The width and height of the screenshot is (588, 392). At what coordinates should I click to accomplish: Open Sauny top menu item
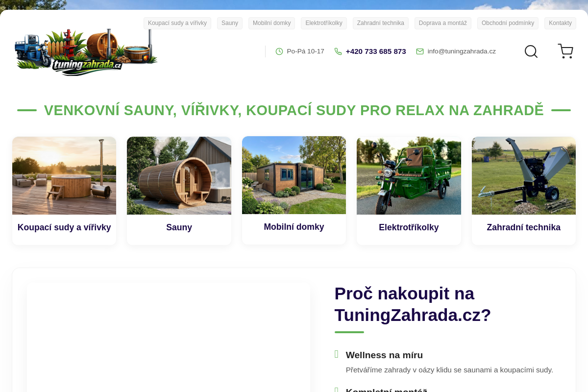(x=230, y=23)
